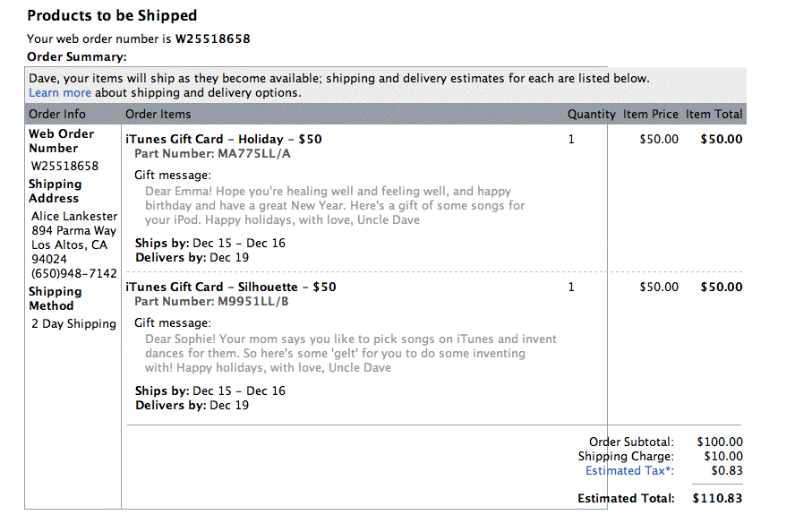The height and width of the screenshot is (515, 812).
Task: Click the Order Subtotal amount $100.00
Action: [x=720, y=442]
